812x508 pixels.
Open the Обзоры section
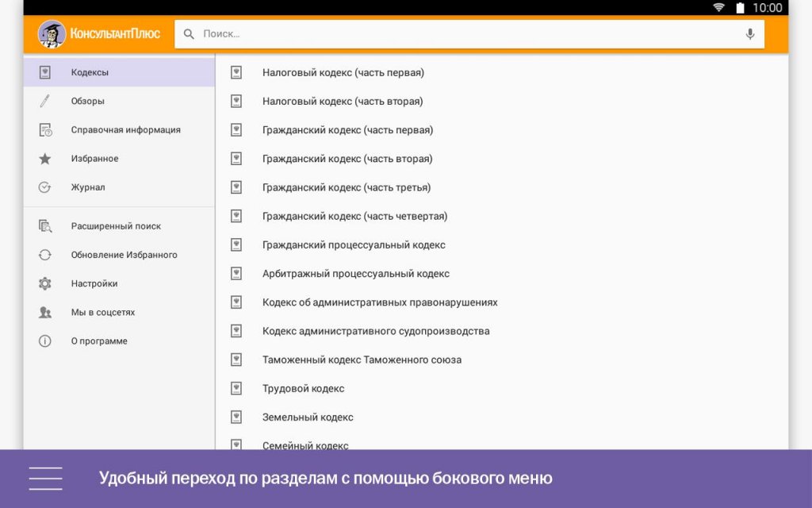[119, 101]
